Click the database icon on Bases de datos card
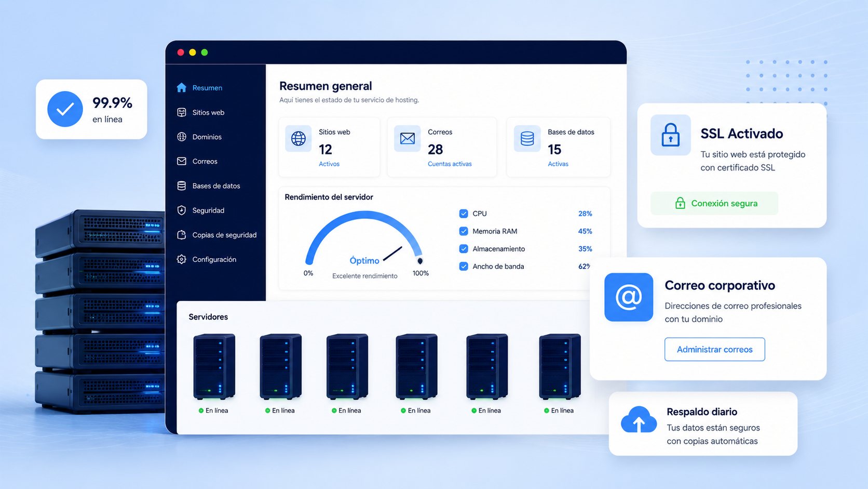This screenshot has width=868, height=489. click(527, 139)
